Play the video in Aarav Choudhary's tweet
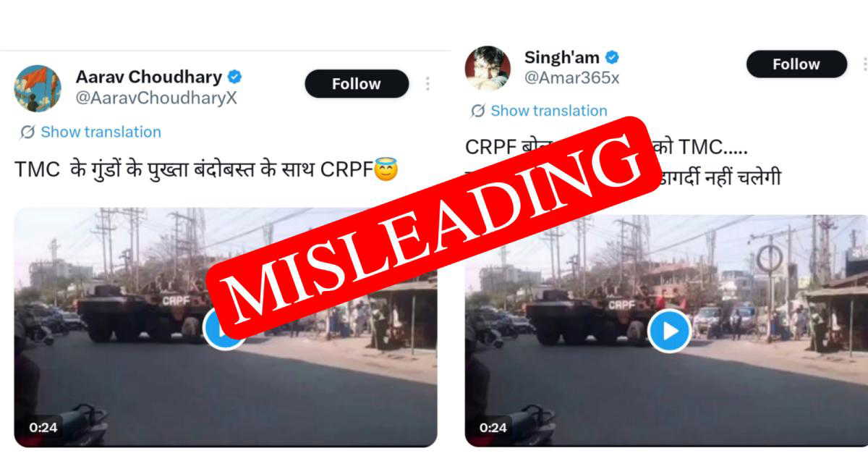Image resolution: width=868 pixels, height=456 pixels. click(x=224, y=329)
